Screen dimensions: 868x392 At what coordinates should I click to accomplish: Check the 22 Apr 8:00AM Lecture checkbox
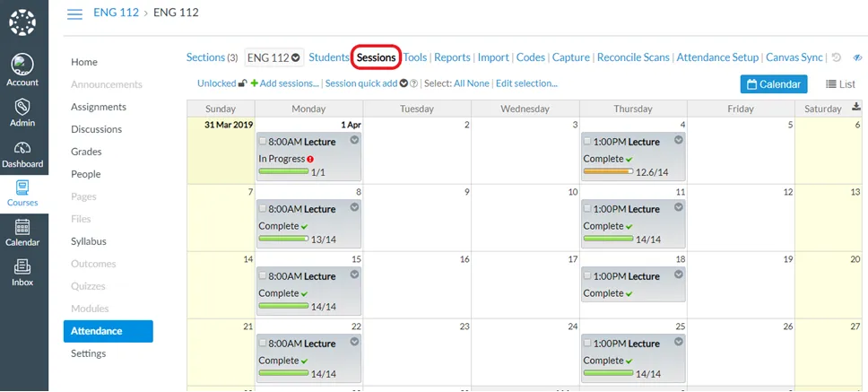coord(263,344)
